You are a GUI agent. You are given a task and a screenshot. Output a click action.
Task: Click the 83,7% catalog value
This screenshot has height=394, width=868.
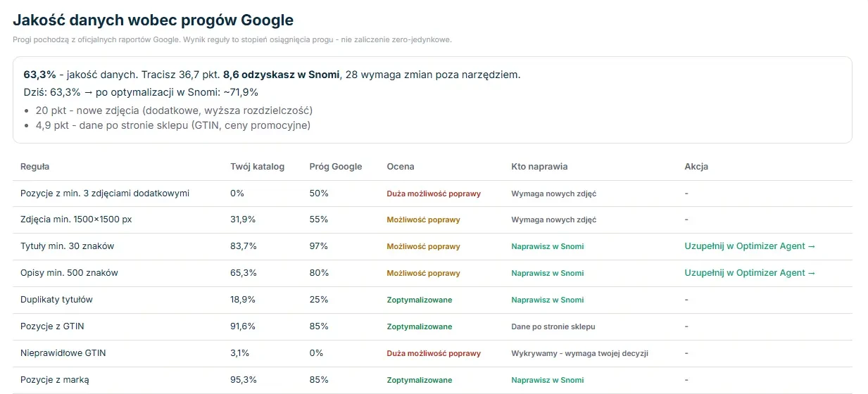coord(244,246)
